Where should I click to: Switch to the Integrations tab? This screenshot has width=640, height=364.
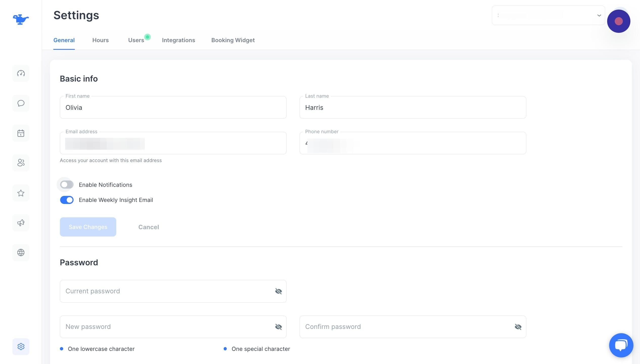click(x=178, y=40)
